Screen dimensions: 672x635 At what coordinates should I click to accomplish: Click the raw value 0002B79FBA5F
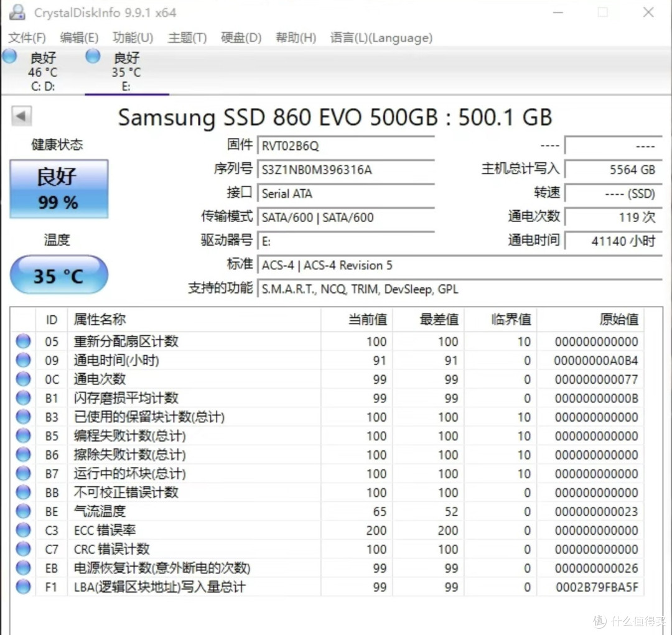click(597, 587)
